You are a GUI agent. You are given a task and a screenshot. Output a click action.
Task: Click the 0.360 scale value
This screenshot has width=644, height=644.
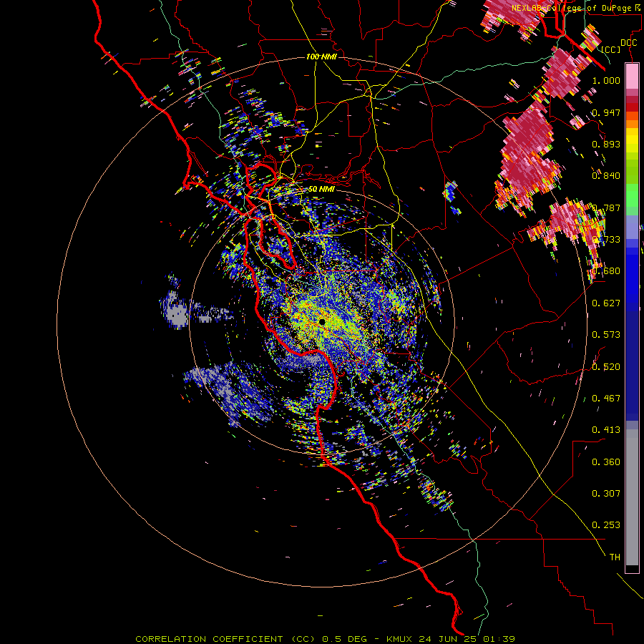[x=606, y=462]
